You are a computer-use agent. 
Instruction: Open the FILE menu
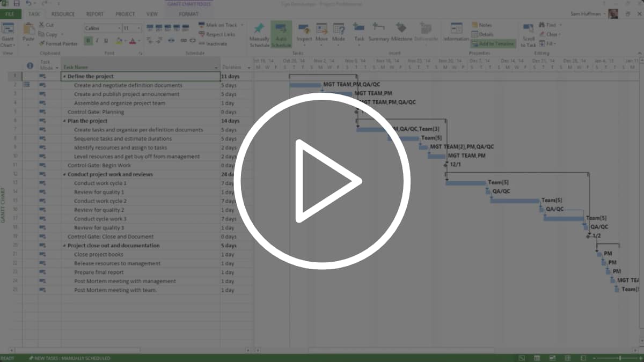tap(10, 14)
